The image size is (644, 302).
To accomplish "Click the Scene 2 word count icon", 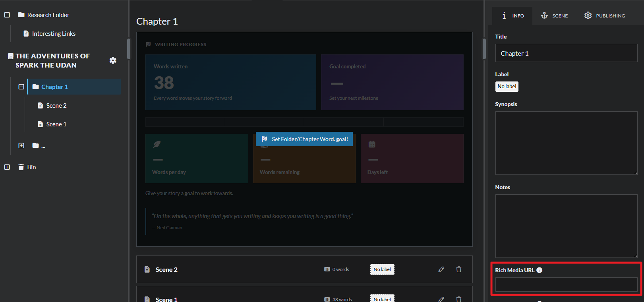I will click(x=327, y=269).
